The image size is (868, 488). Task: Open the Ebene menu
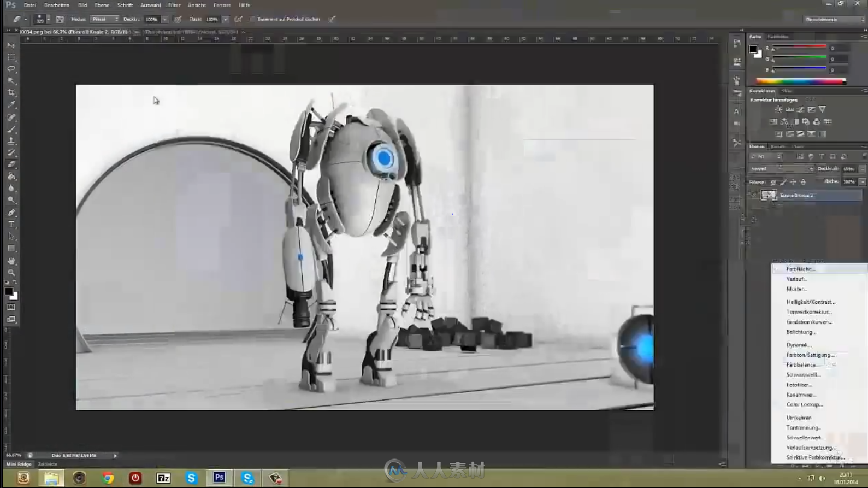[x=102, y=5]
